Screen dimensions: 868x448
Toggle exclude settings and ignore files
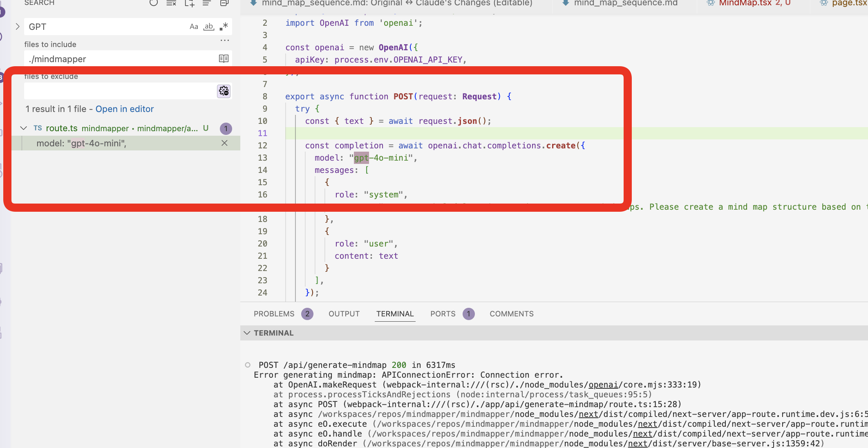[224, 91]
